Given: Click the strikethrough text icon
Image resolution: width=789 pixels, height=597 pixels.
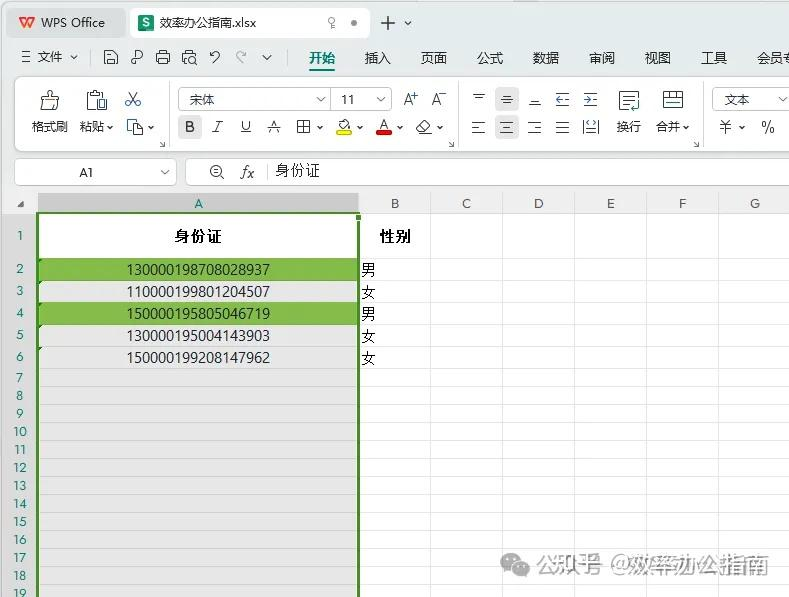Looking at the screenshot, I should point(273,127).
